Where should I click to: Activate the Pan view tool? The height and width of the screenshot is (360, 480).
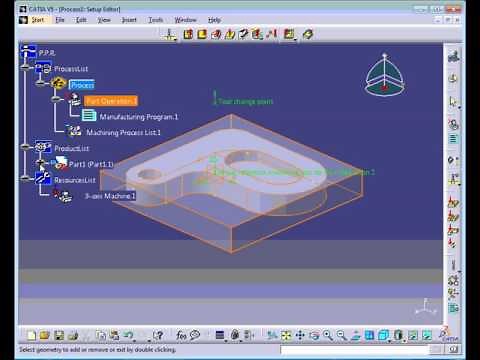click(300, 335)
